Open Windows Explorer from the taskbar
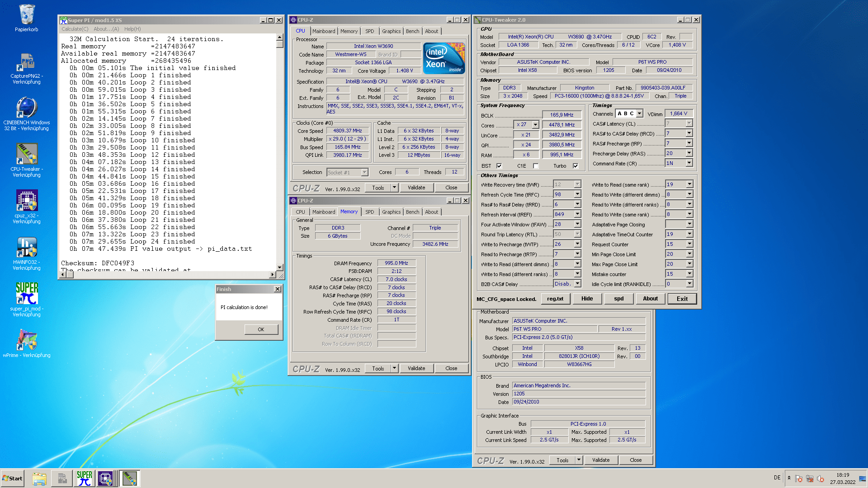This screenshot has height=488, width=868. [x=39, y=479]
